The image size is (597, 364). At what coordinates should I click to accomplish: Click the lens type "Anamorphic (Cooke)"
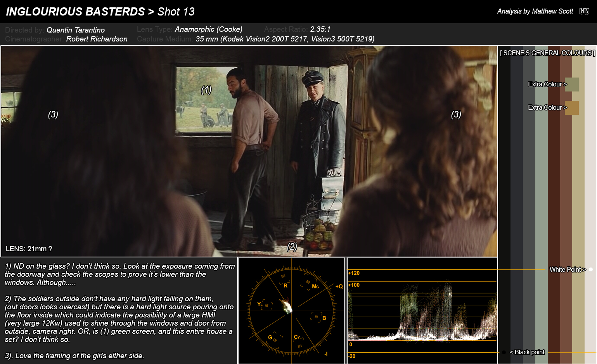tap(209, 29)
